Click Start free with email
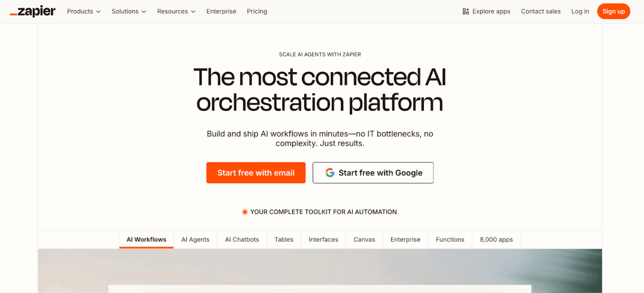This screenshot has width=644, height=293. click(256, 173)
